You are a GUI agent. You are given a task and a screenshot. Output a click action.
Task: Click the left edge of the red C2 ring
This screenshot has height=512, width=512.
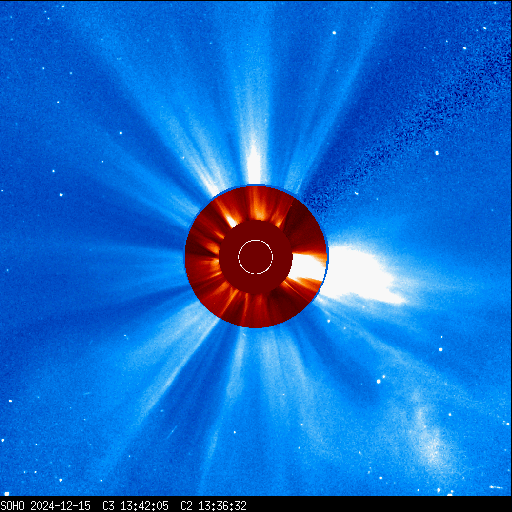(187, 257)
